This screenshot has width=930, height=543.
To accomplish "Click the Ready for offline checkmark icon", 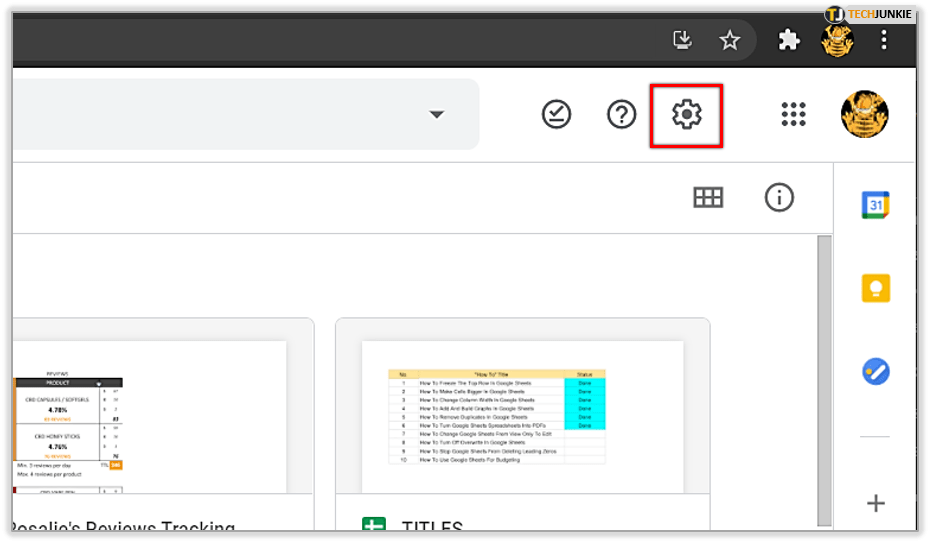I will (x=556, y=115).
